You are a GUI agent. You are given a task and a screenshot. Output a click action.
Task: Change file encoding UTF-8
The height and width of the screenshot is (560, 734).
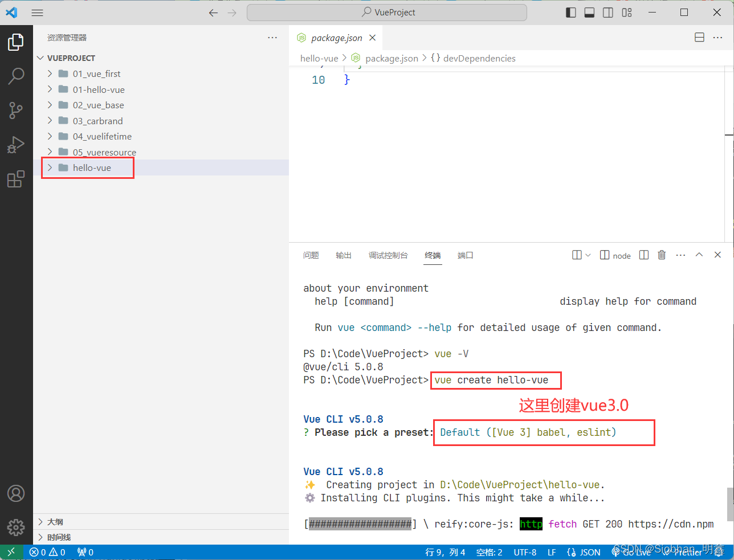point(525,552)
